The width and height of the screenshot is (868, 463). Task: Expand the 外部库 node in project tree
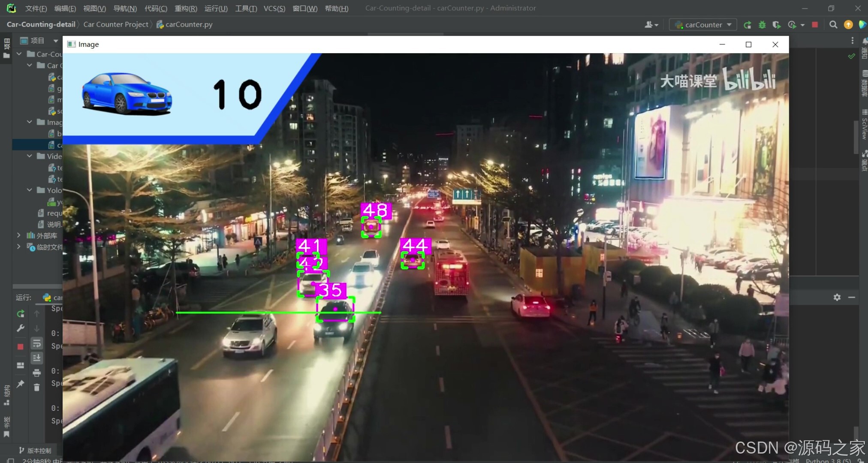click(18, 235)
